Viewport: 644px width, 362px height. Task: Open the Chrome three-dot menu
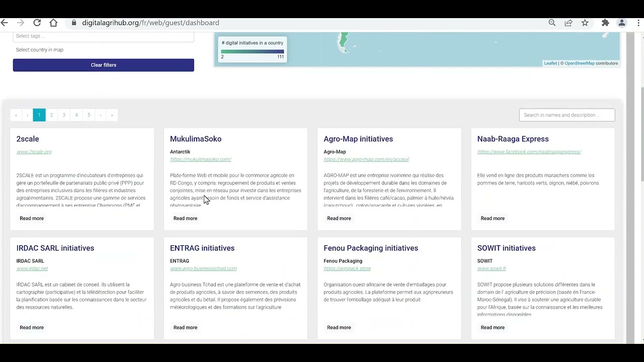638,23
